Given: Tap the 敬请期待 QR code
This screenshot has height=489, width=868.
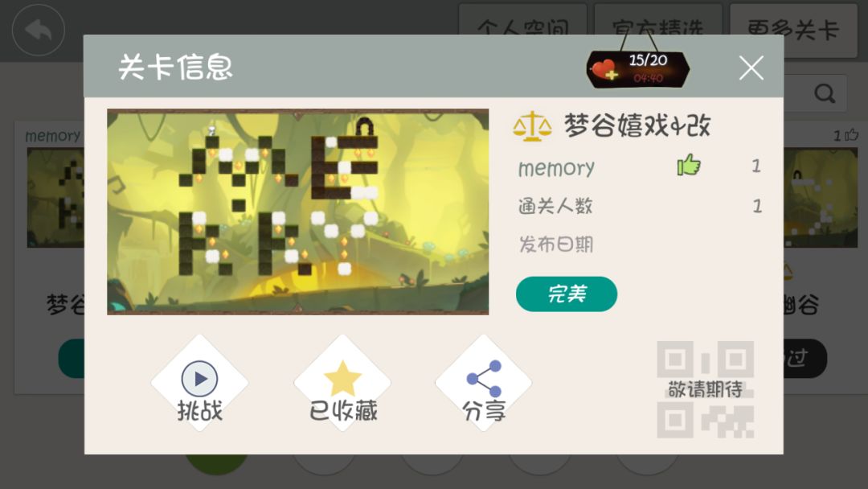Looking at the screenshot, I should tap(706, 389).
